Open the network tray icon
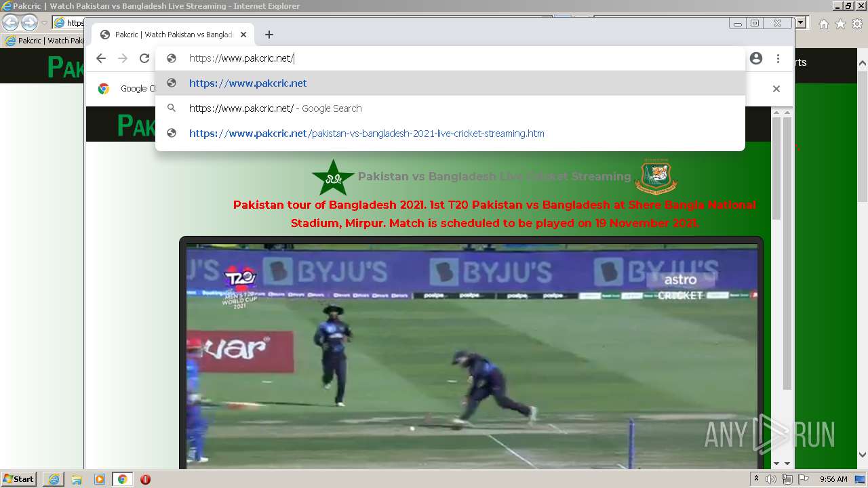This screenshot has height=488, width=868. 787,479
